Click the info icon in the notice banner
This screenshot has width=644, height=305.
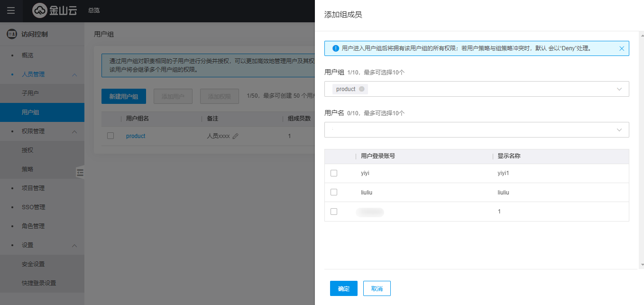tap(336, 48)
